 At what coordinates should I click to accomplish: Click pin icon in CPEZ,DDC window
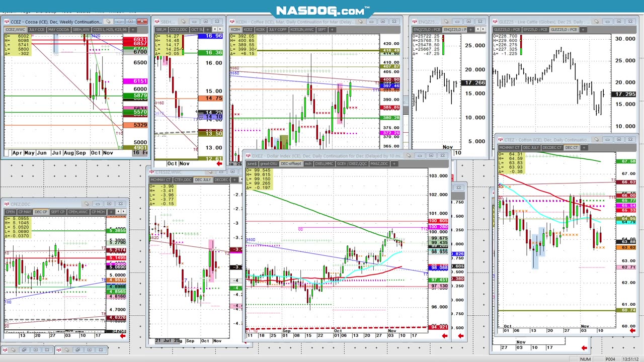click(87, 204)
